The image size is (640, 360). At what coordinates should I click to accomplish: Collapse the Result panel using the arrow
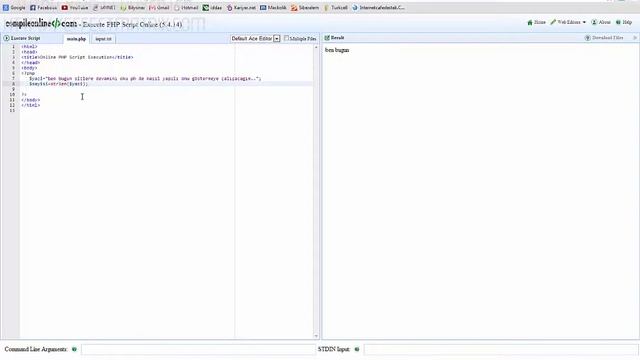click(635, 38)
